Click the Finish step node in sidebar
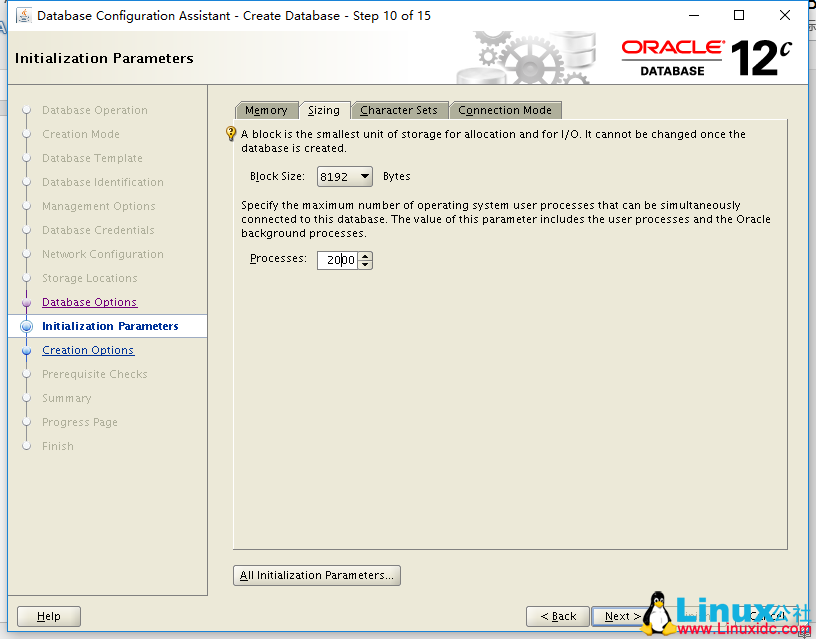This screenshot has height=639, width=816. 58,446
